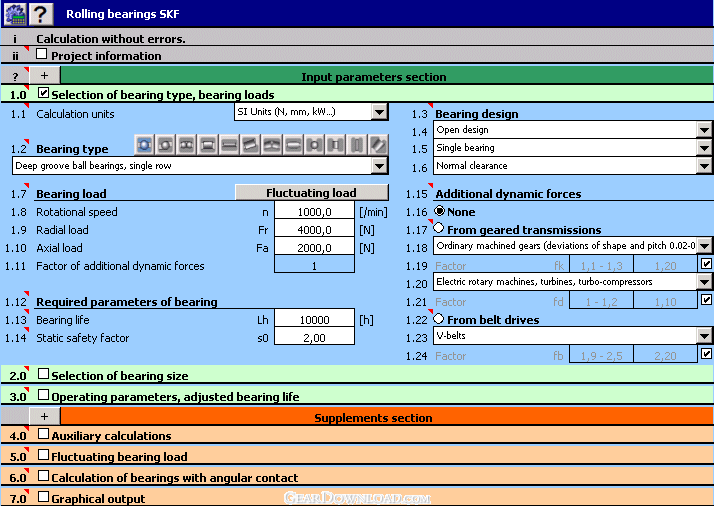Screen dimensions: 714x506
Task: Select thrust ball bearing icon
Action: click(314, 145)
